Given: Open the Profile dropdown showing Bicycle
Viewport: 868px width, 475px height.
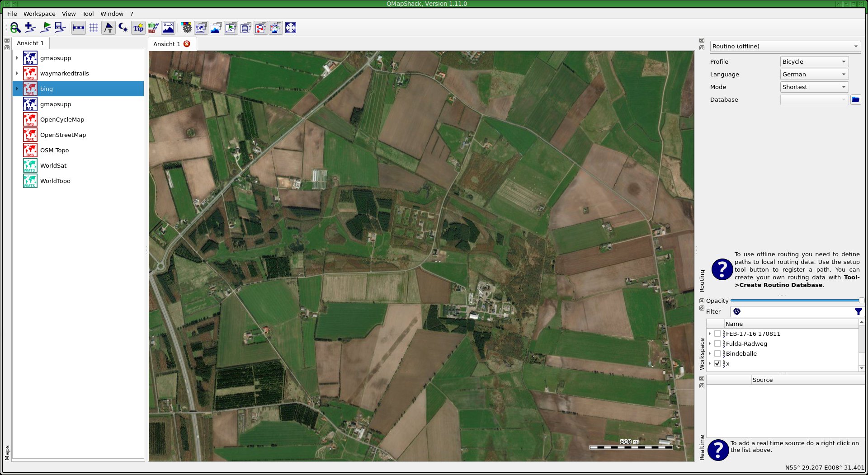Looking at the screenshot, I should click(814, 61).
